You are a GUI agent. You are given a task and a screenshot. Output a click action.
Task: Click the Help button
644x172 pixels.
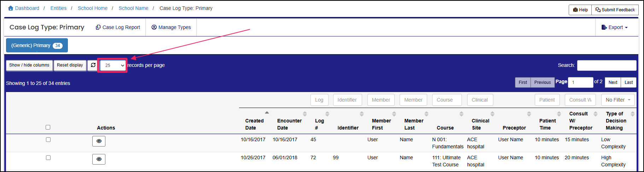pyautogui.click(x=580, y=10)
